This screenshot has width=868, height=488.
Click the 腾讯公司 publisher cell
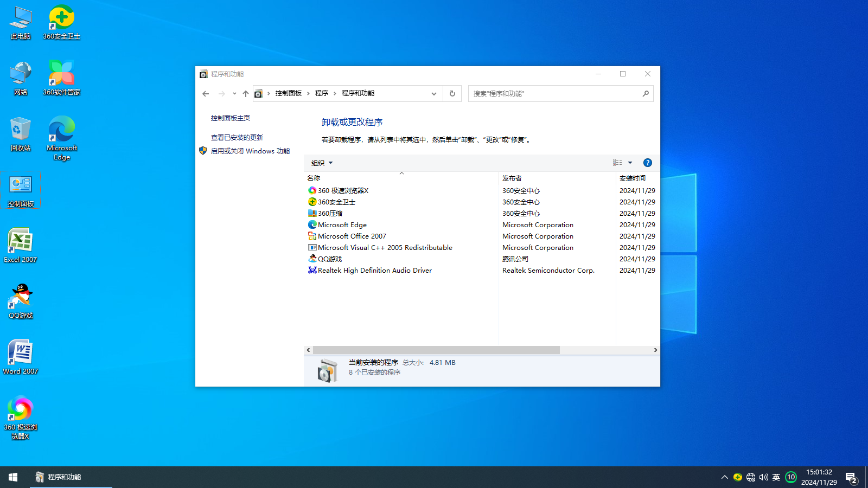pyautogui.click(x=515, y=259)
